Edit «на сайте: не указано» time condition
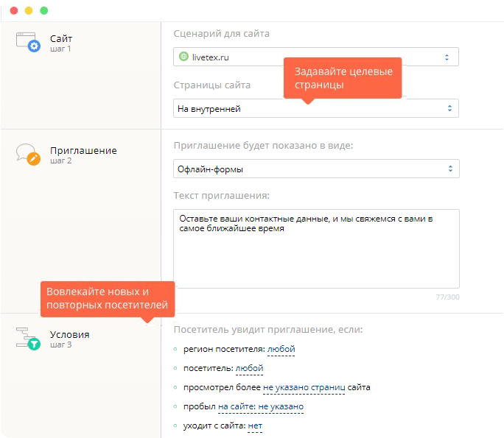This screenshot has height=438, width=504. point(261,407)
